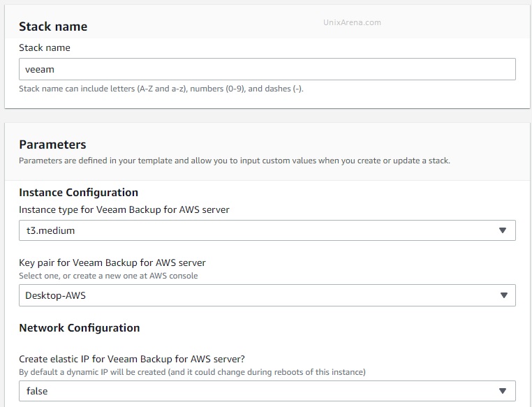Click the arrow of the false dropdown

click(503, 391)
